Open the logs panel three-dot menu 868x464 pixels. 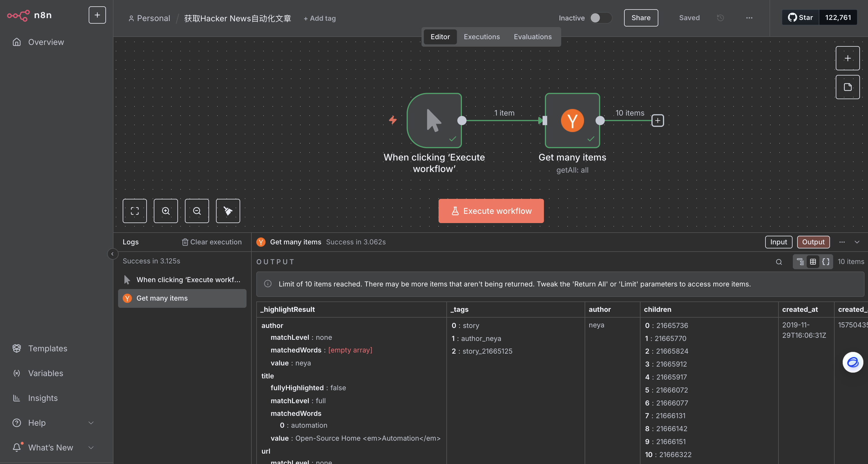point(842,242)
